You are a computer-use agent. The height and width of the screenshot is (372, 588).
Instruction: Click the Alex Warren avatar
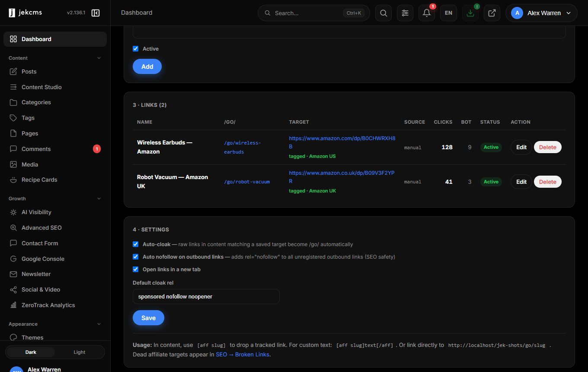517,13
